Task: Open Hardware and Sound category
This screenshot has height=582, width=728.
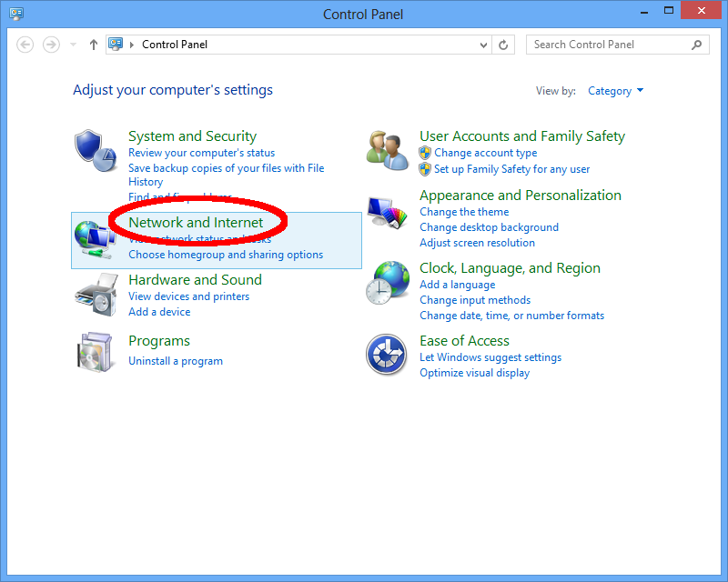Action: (x=195, y=280)
